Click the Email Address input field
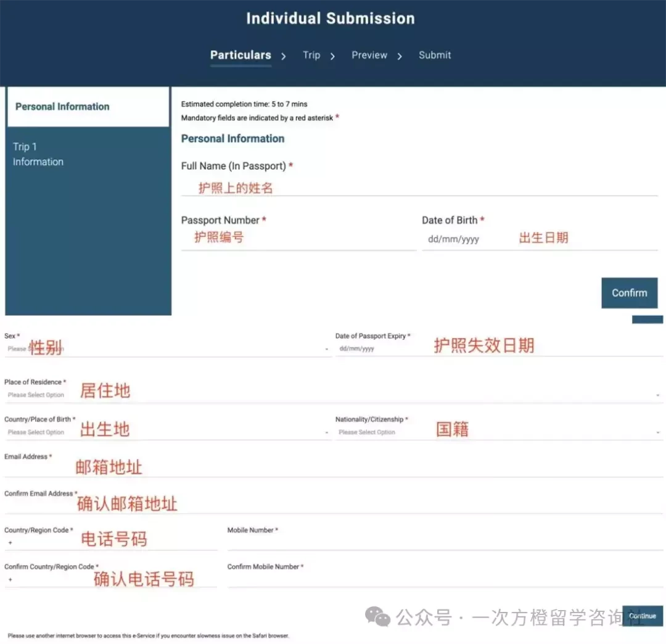The height and width of the screenshot is (644, 666). [334, 470]
